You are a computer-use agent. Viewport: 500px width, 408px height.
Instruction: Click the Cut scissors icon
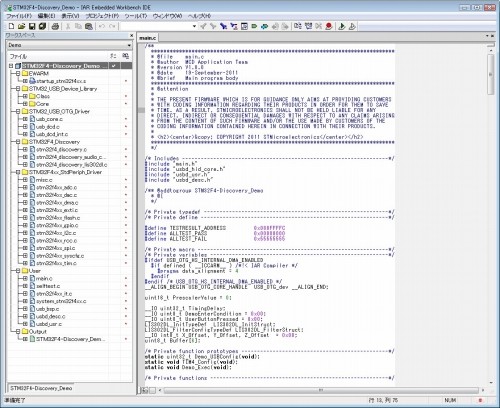(x=68, y=26)
